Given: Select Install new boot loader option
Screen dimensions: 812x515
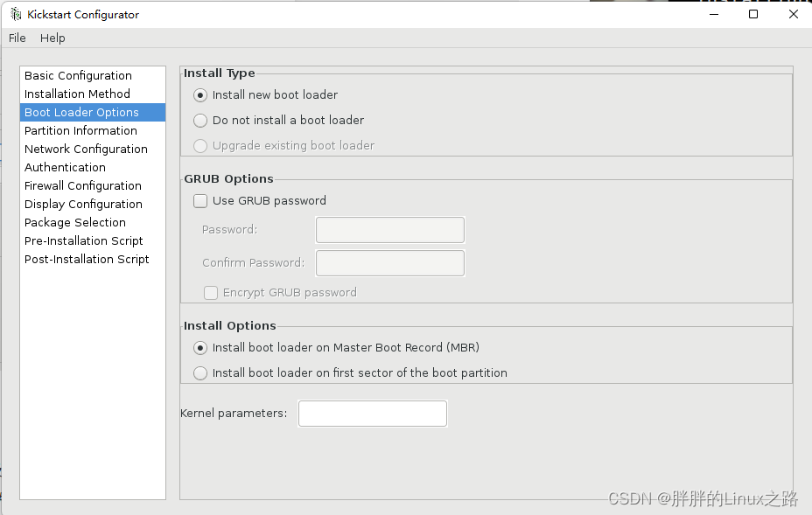Looking at the screenshot, I should click(200, 95).
